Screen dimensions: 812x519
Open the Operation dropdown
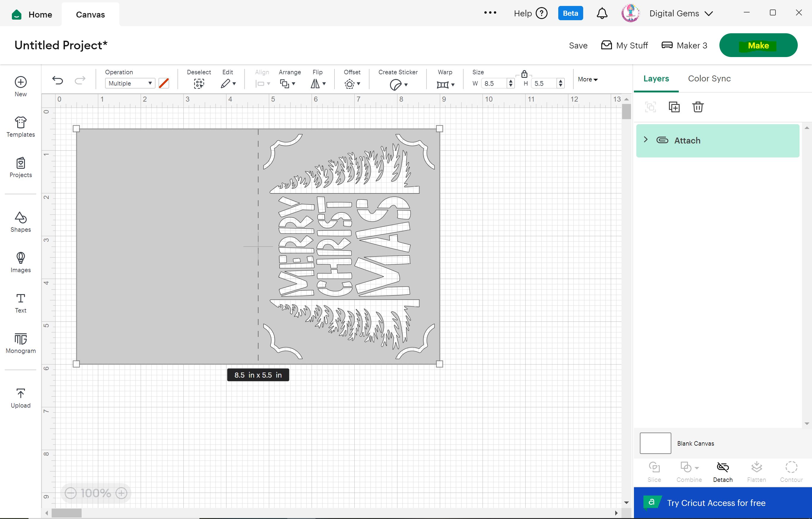click(x=130, y=83)
